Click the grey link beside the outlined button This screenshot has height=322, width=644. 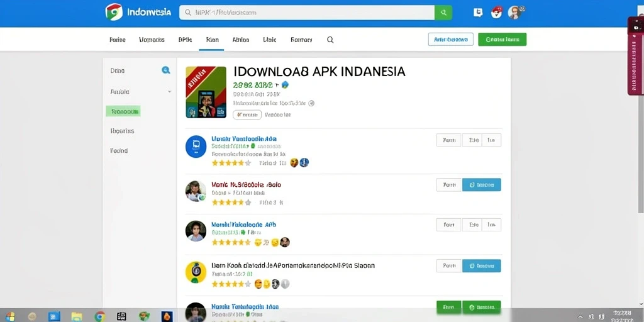coord(278,114)
